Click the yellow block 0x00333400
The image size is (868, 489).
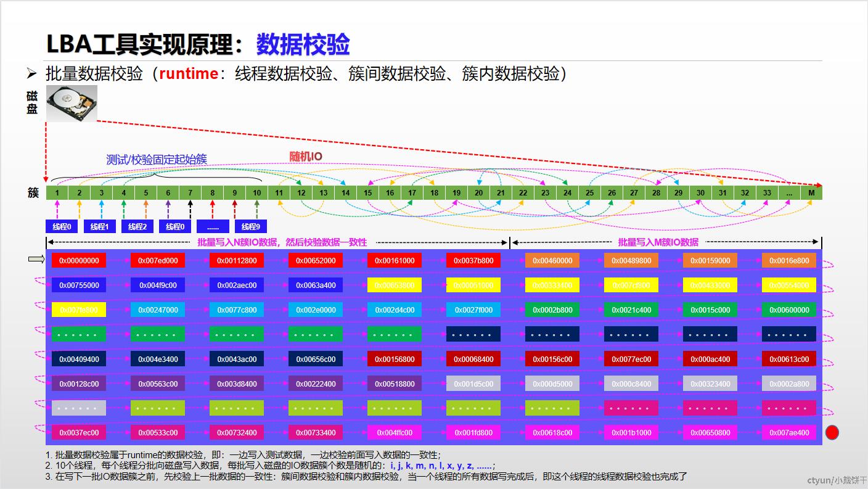click(552, 285)
